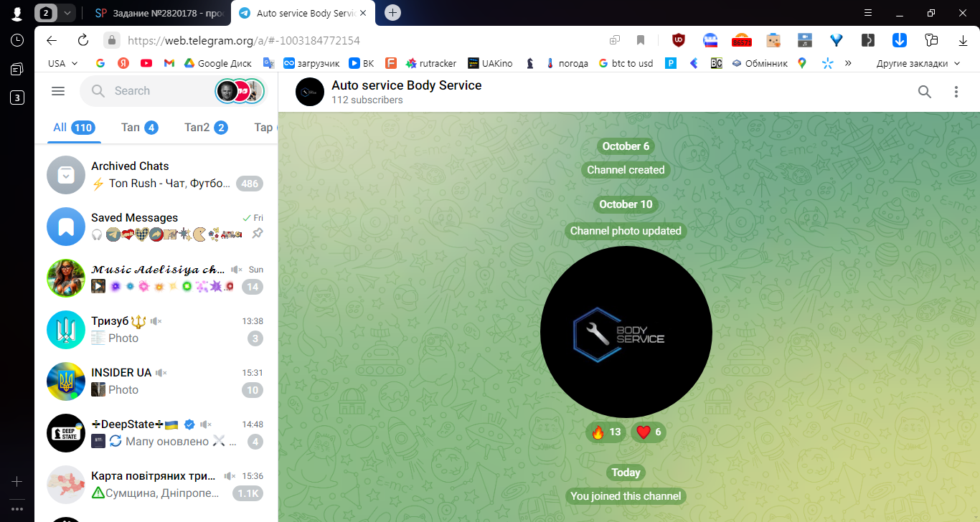Open the btc to usd bookmark
980x522 pixels.
coord(626,63)
